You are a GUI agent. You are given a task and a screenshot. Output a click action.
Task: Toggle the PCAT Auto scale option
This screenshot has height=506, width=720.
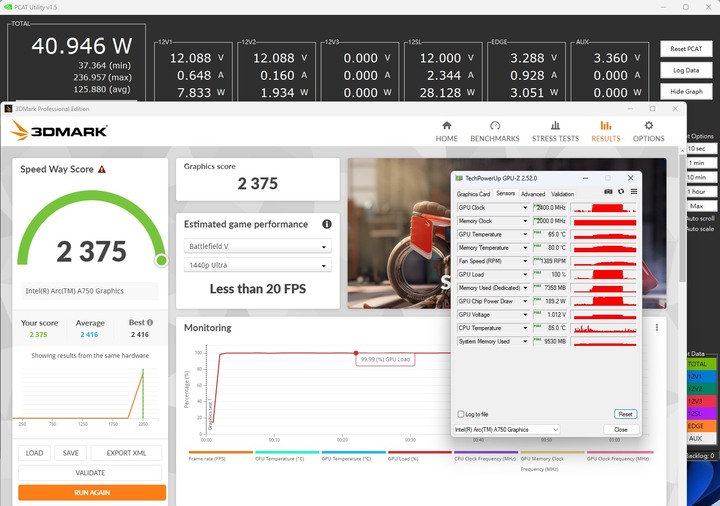point(701,228)
